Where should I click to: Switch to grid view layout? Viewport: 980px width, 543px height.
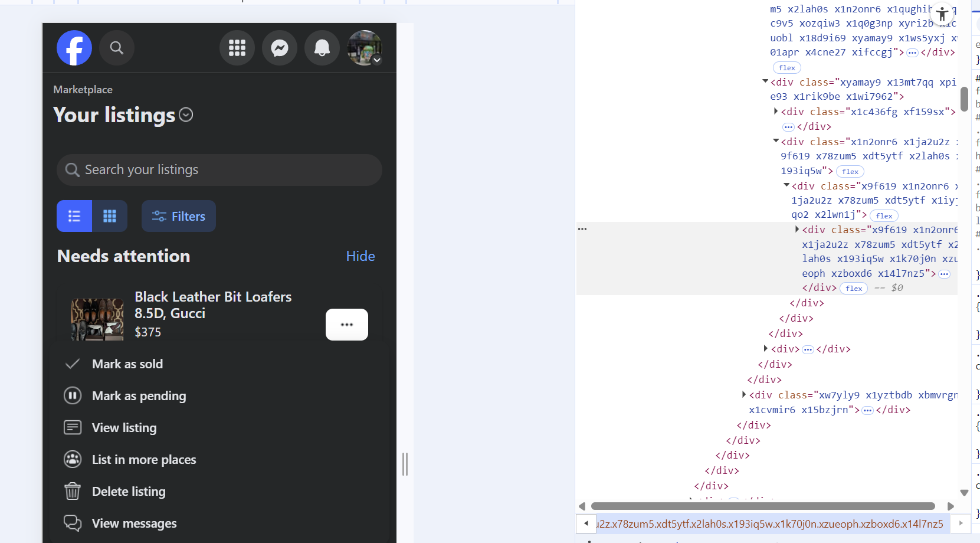pos(110,216)
